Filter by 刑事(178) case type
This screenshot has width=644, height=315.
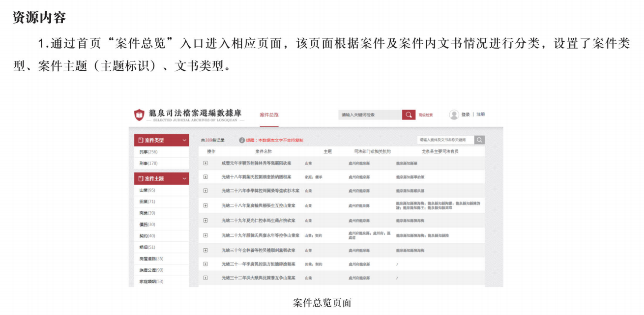click(148, 163)
